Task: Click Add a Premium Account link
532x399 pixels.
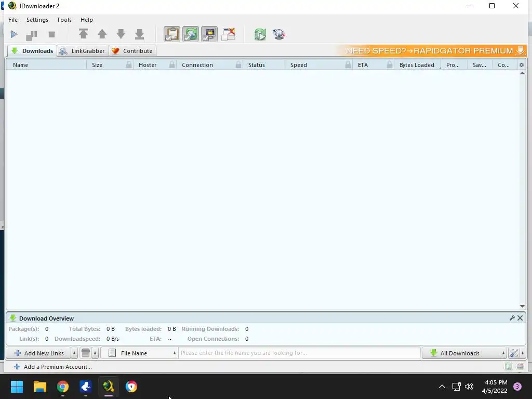Action: 52,367
